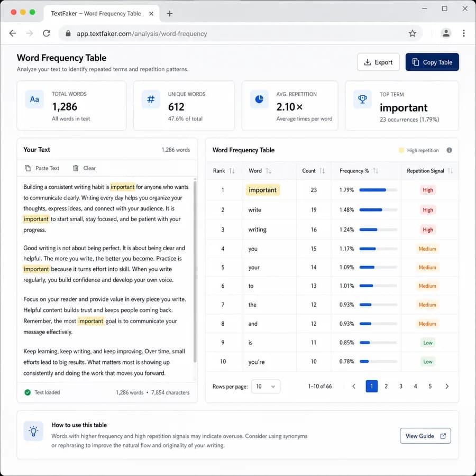This screenshot has width=476, height=476.
Task: Click the word 'the' in table
Action: point(252,305)
